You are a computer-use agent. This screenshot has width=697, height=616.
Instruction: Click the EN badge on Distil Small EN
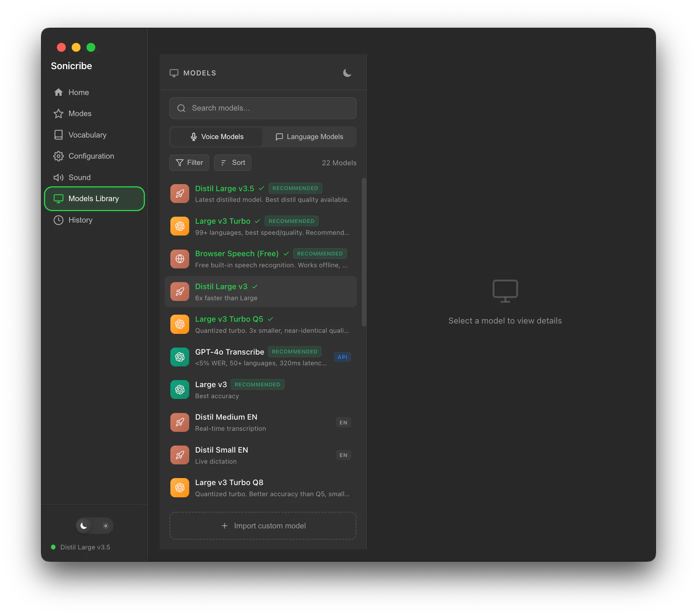coord(343,455)
